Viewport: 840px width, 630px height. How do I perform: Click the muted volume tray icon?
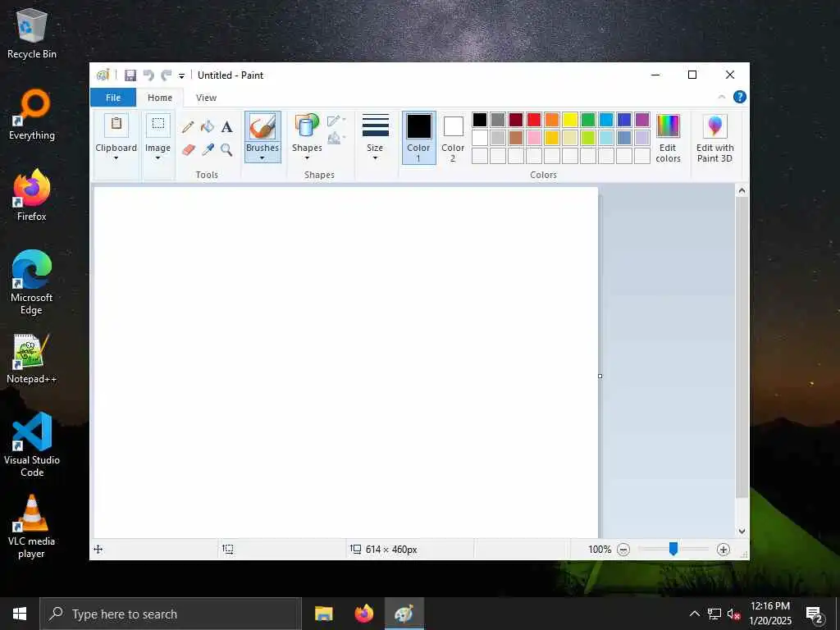[x=733, y=614]
